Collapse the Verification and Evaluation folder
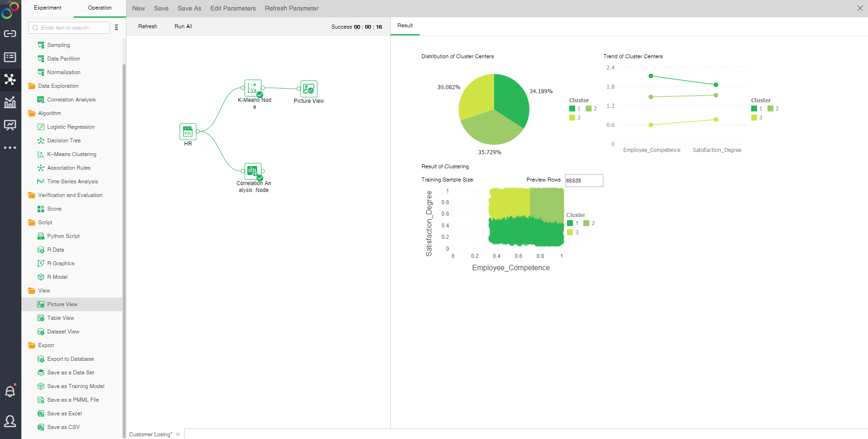The width and height of the screenshot is (868, 439). pyautogui.click(x=32, y=195)
